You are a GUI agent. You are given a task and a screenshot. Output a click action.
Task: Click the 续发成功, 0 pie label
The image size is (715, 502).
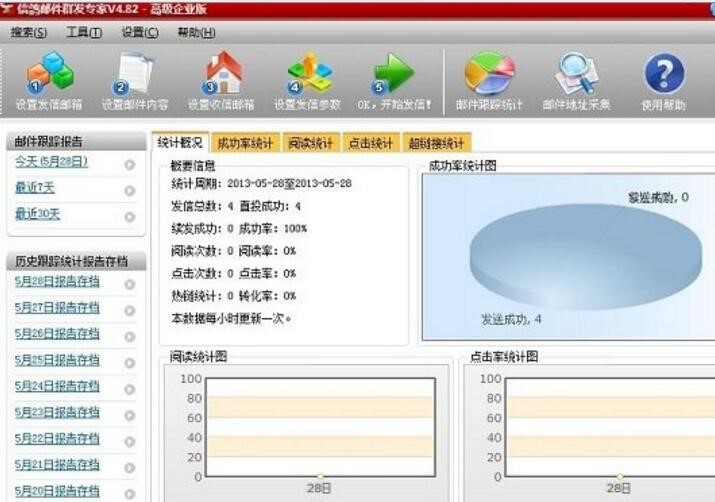coord(658,197)
